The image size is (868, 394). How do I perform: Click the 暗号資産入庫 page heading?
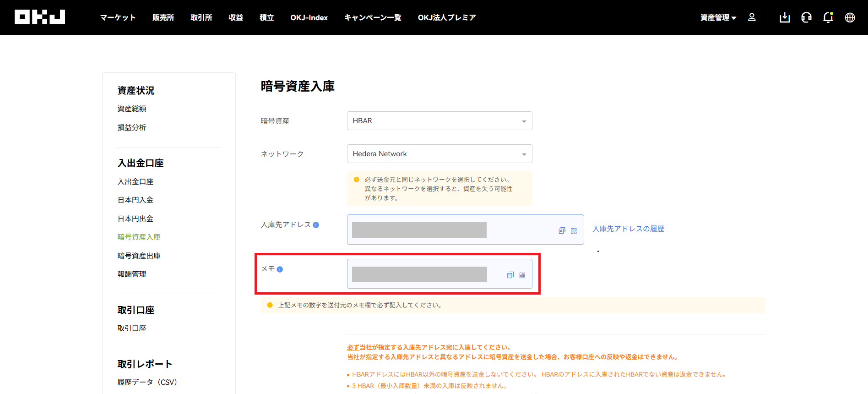click(x=298, y=86)
